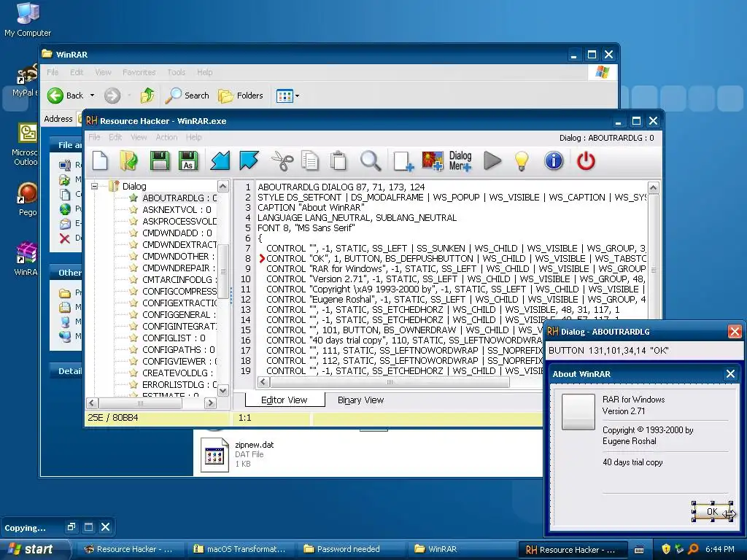Click the Paste clipboard icon
The height and width of the screenshot is (560, 747).
(338, 160)
